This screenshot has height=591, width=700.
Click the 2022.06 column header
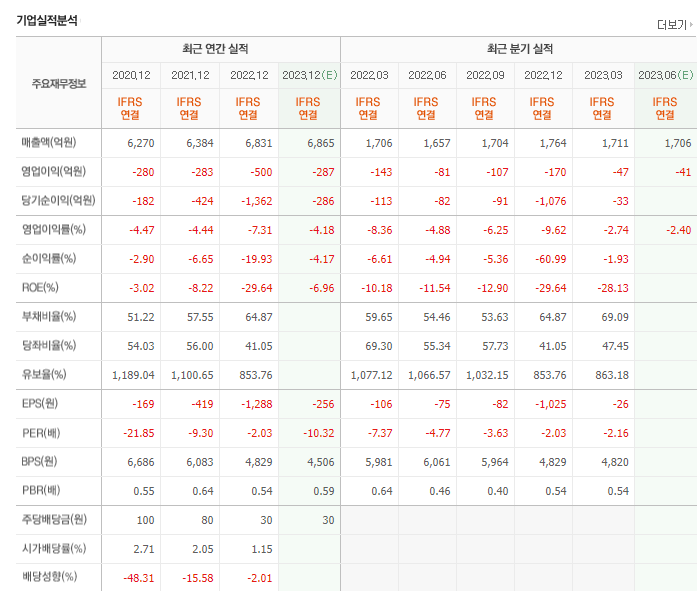[427, 75]
